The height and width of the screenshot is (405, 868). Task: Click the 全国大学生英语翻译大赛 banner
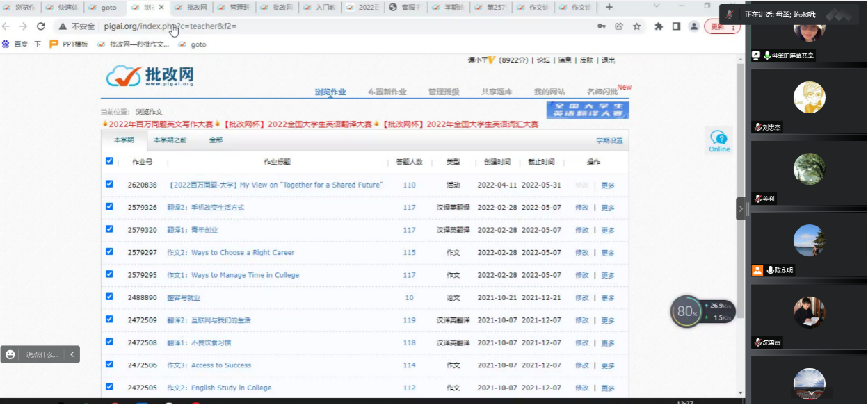coord(588,110)
